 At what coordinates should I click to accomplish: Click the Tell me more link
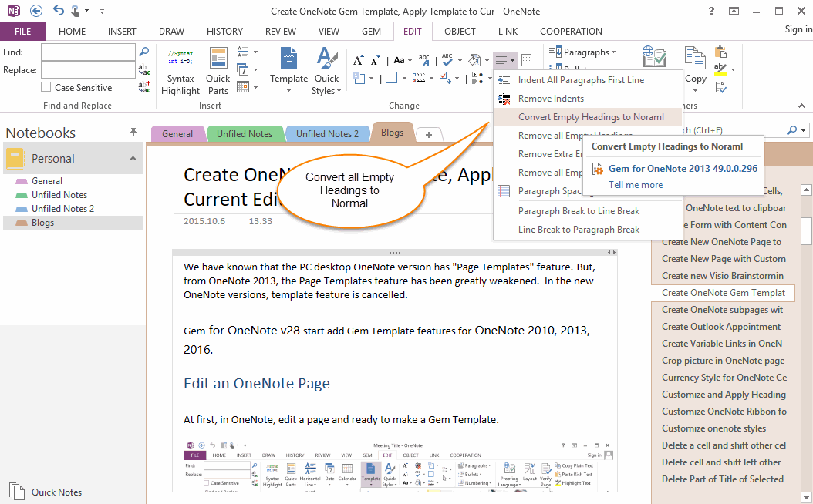click(x=636, y=185)
